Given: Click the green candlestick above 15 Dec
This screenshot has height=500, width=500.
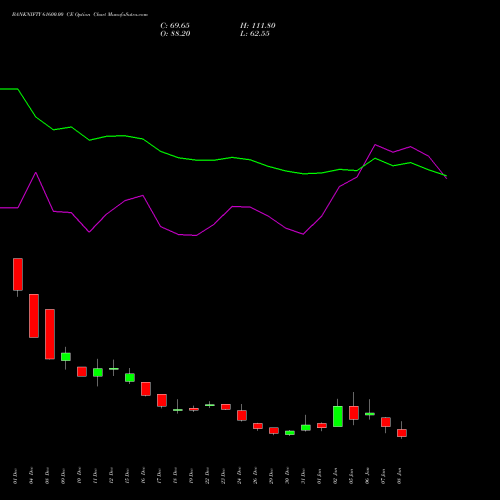Looking at the screenshot, I should (x=130, y=377).
